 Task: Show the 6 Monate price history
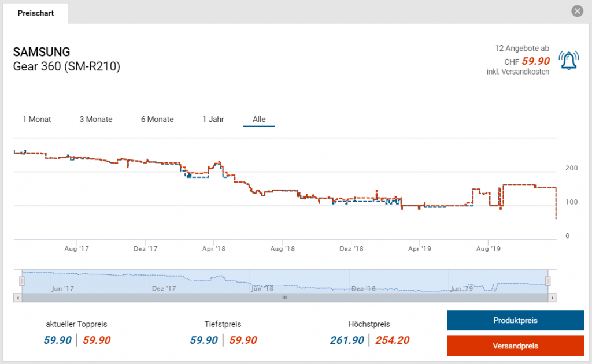click(157, 119)
